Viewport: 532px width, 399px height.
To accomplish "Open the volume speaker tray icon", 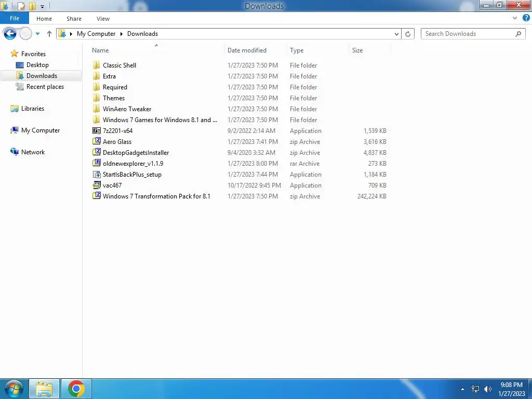I will pos(488,389).
